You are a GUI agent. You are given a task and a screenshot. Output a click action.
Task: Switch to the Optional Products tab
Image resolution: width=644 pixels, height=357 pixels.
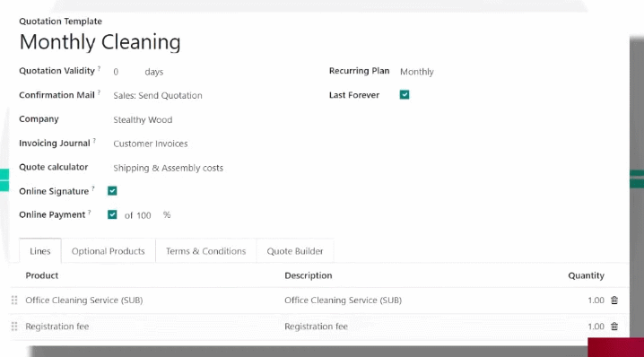[108, 251]
